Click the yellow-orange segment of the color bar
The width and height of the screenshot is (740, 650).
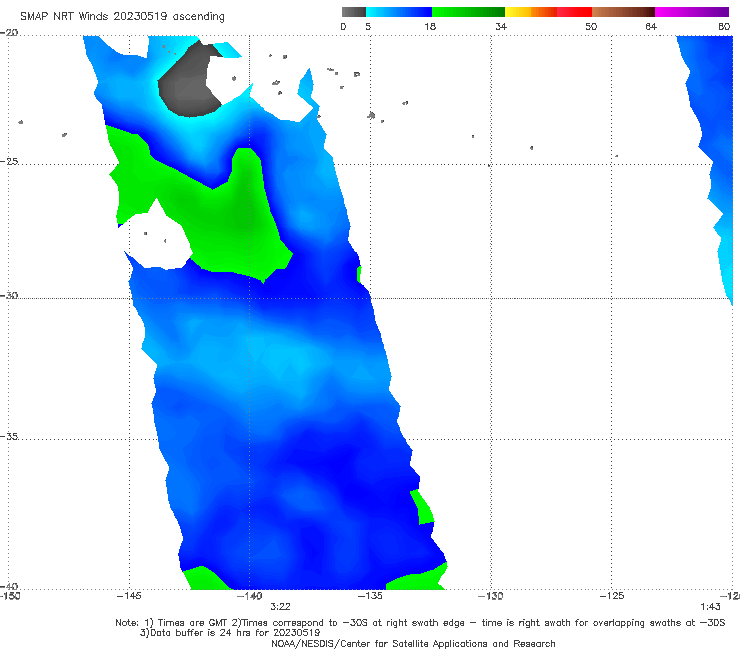pyautogui.click(x=531, y=12)
